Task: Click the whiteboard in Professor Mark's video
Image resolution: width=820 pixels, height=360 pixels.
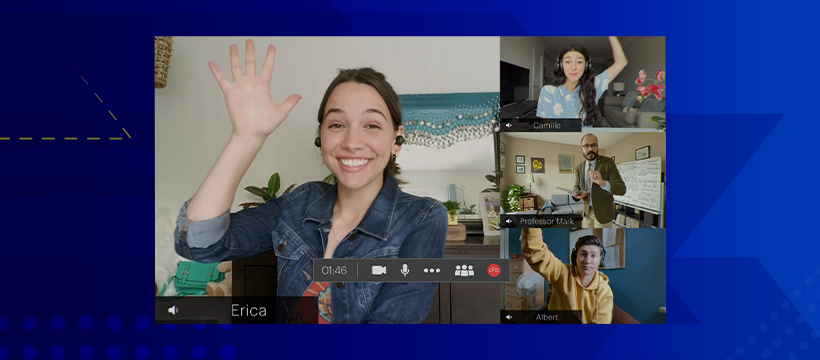Action: (x=638, y=183)
